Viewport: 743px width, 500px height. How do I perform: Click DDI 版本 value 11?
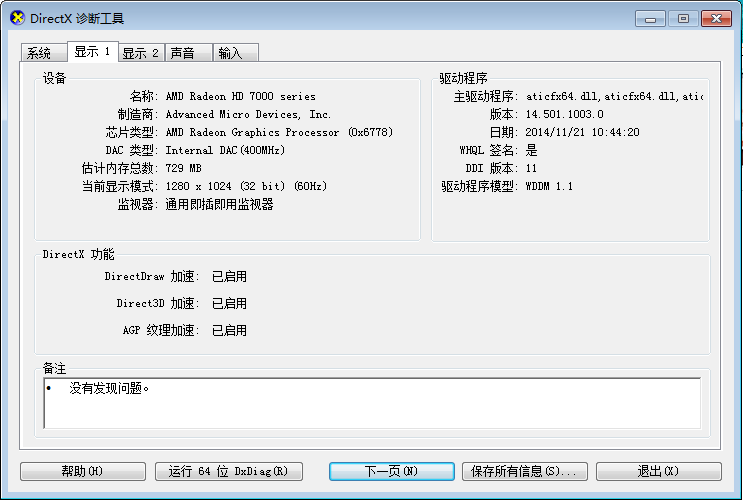(531, 168)
